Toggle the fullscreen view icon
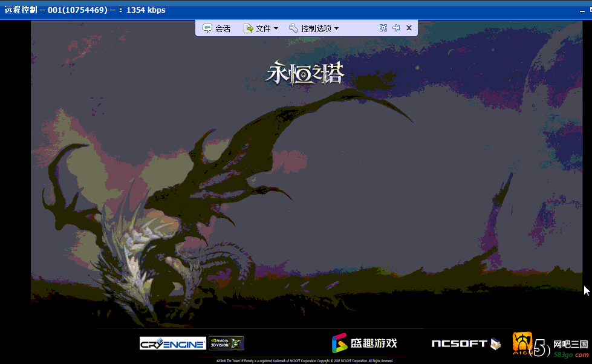Viewport: 592px width, 364px height. 383,28
